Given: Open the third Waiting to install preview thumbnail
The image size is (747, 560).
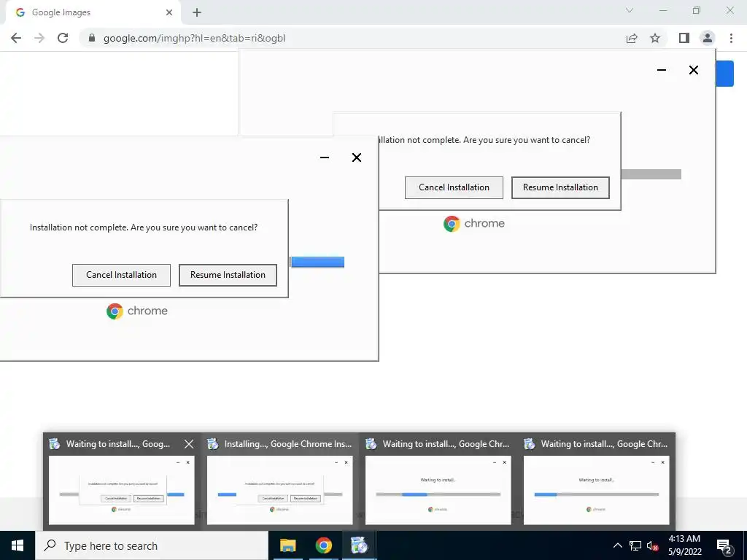Looking at the screenshot, I should point(438,490).
